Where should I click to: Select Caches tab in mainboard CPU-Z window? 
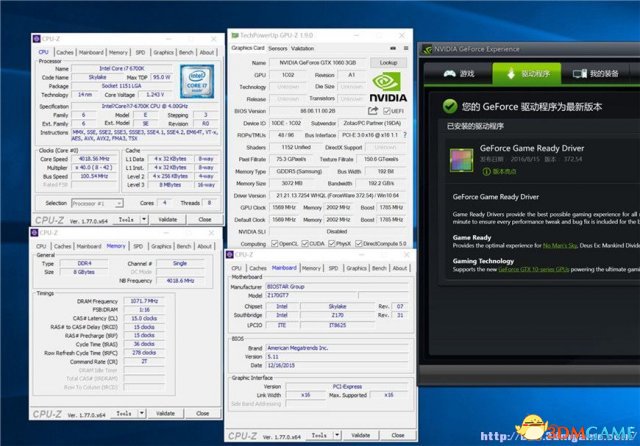[x=258, y=268]
